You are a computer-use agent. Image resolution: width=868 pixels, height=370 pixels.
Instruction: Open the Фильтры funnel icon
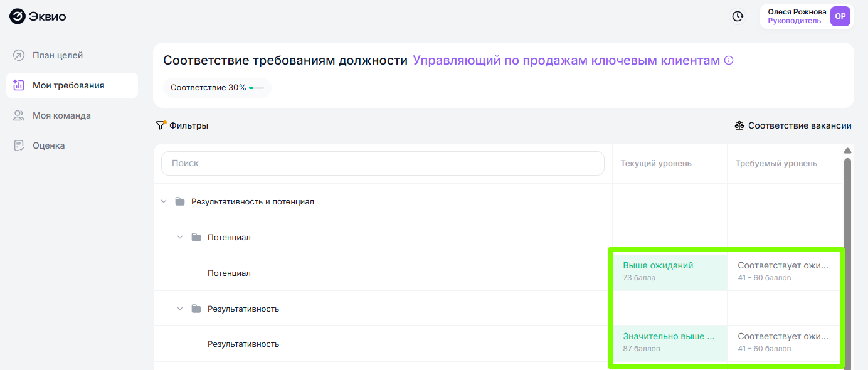161,125
